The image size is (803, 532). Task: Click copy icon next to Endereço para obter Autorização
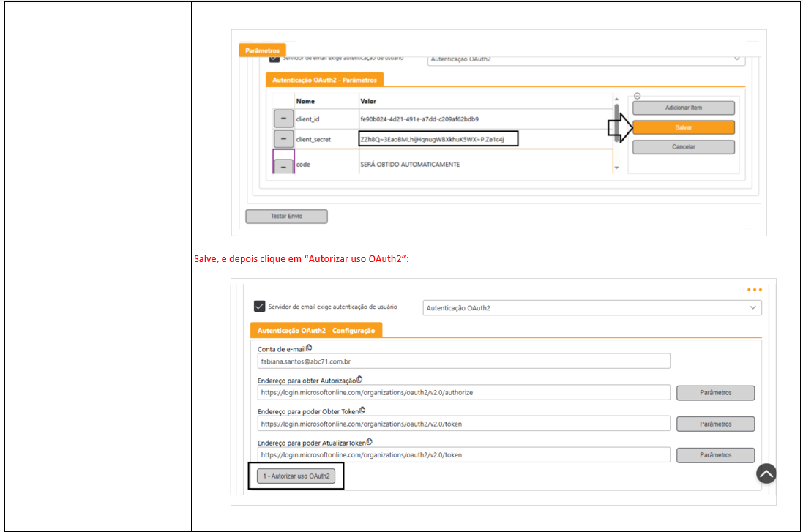click(x=359, y=379)
